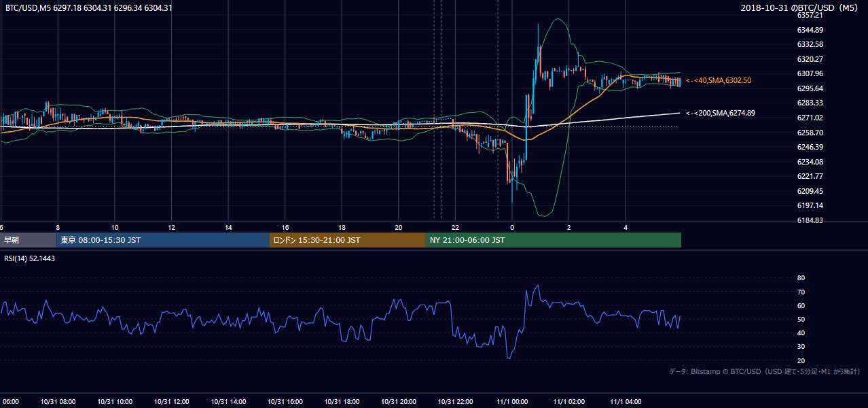
Task: Click RSI scale level 70
Action: 801,292
